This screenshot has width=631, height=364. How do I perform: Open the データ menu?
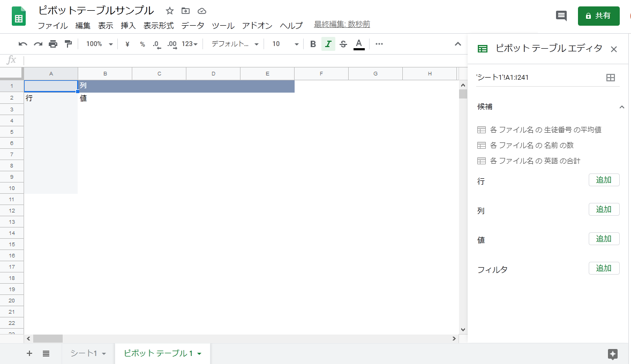click(x=193, y=25)
